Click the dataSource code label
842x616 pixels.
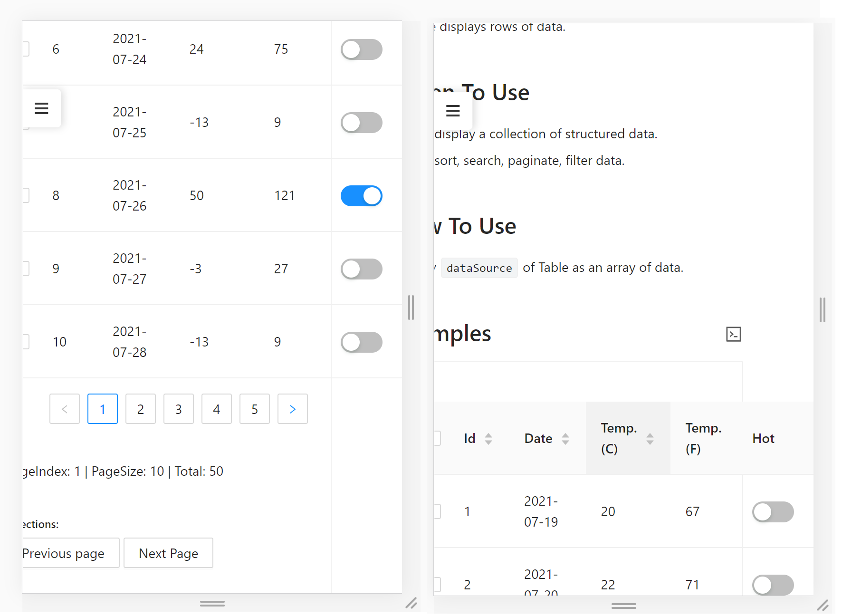(x=479, y=268)
